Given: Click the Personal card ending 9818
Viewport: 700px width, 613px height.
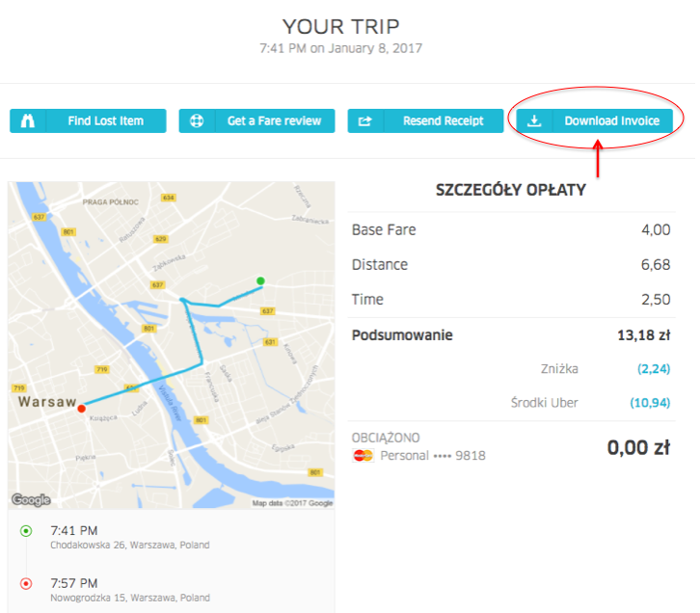Looking at the screenshot, I should coord(432,455).
